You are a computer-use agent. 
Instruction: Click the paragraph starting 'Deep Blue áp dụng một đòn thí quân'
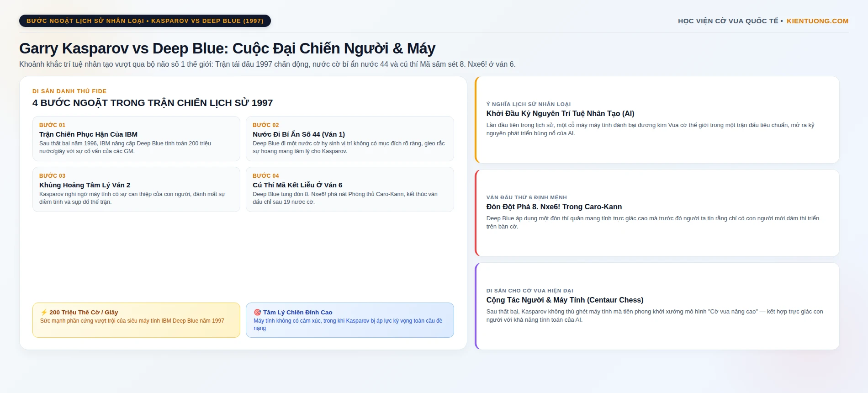(653, 223)
